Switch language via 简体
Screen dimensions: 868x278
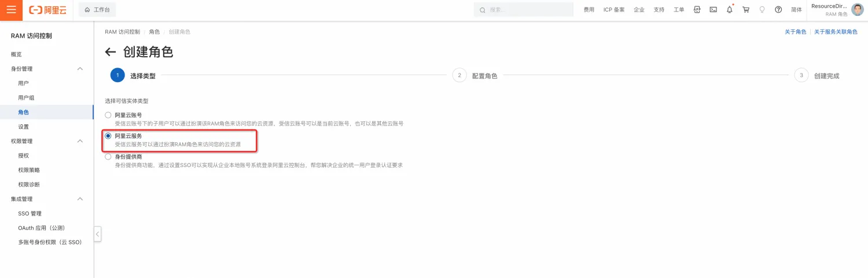[796, 10]
